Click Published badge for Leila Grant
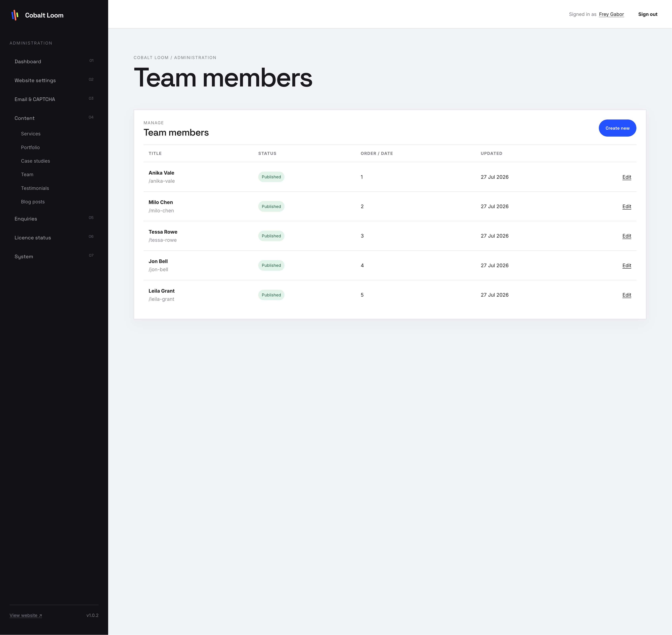Viewport: 672px width, 635px height. (x=271, y=295)
